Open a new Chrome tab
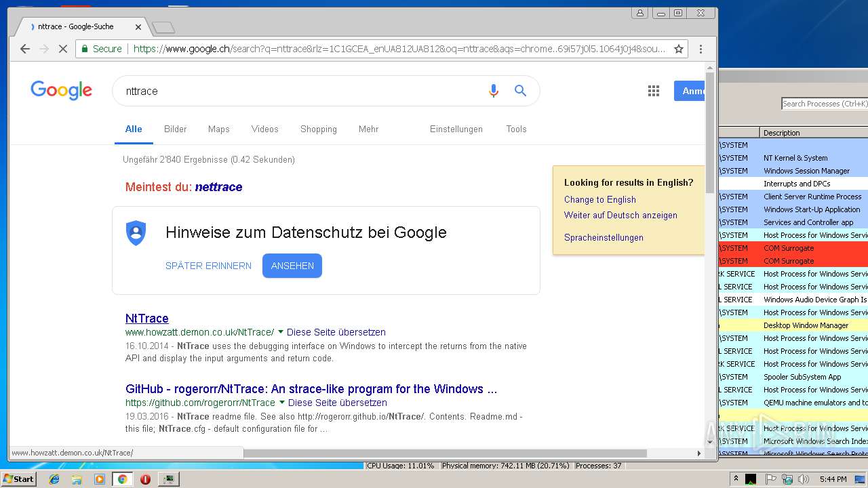868x488 pixels. click(x=163, y=28)
